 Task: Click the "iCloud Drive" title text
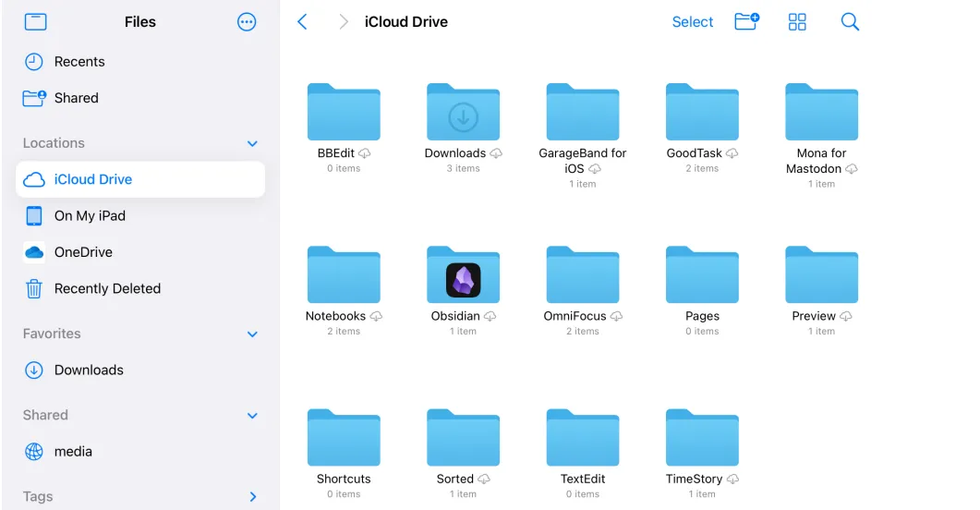(406, 22)
